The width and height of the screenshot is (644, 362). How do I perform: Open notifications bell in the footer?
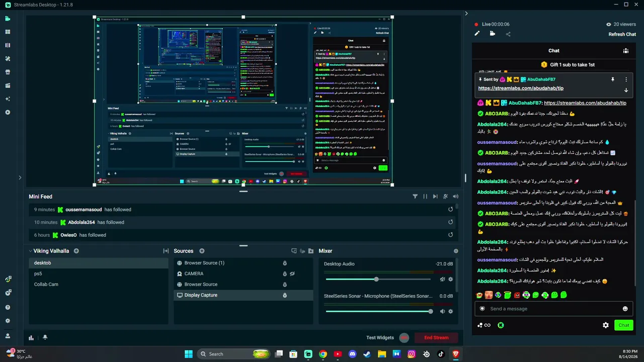[45, 337]
